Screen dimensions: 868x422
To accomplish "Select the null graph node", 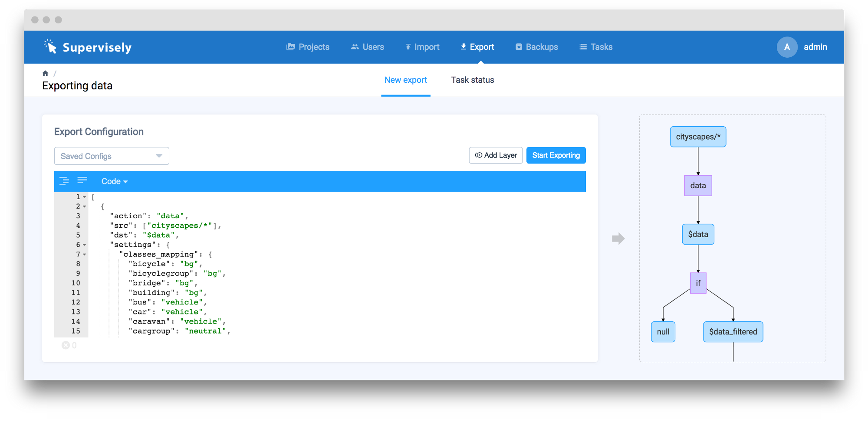I will pos(663,332).
